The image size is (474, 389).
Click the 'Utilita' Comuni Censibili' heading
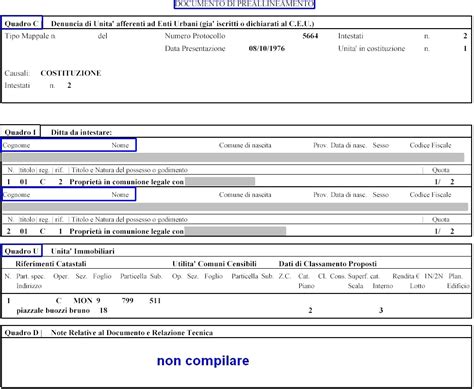point(214,264)
